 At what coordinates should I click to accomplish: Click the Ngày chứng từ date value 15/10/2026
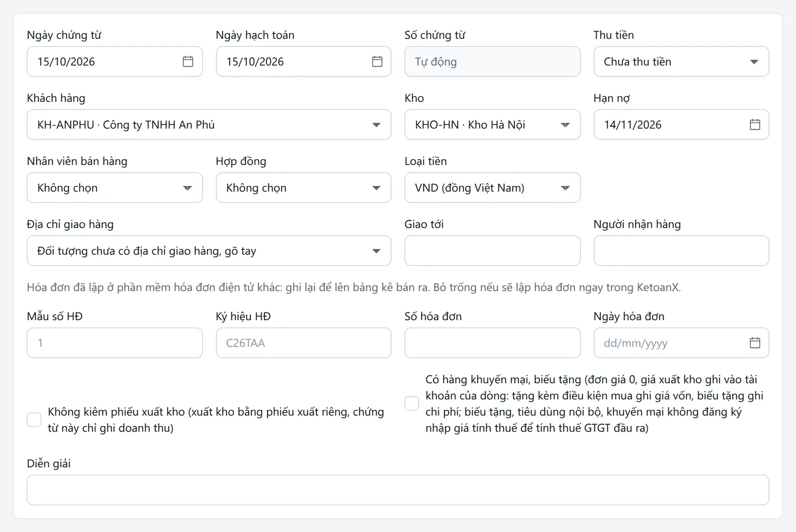pyautogui.click(x=66, y=62)
